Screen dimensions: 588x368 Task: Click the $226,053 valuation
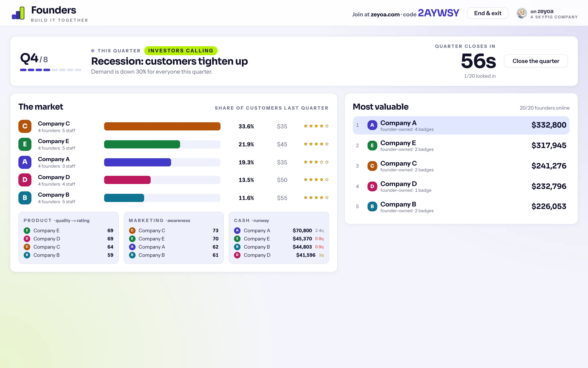click(x=549, y=206)
